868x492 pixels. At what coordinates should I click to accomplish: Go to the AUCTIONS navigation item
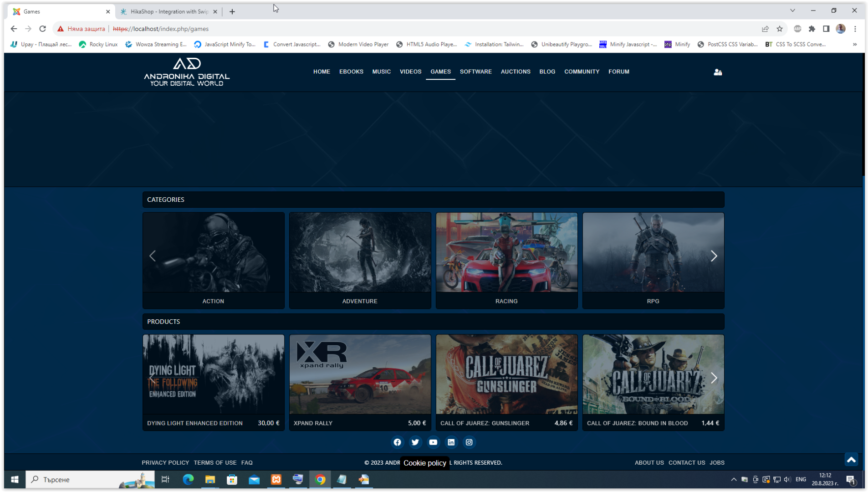pyautogui.click(x=516, y=72)
